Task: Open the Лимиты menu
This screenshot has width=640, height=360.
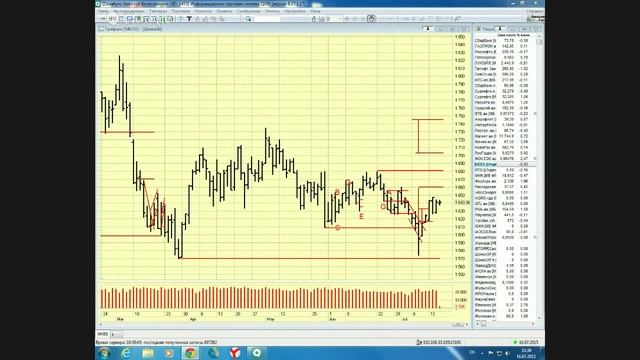Action: 224,11
